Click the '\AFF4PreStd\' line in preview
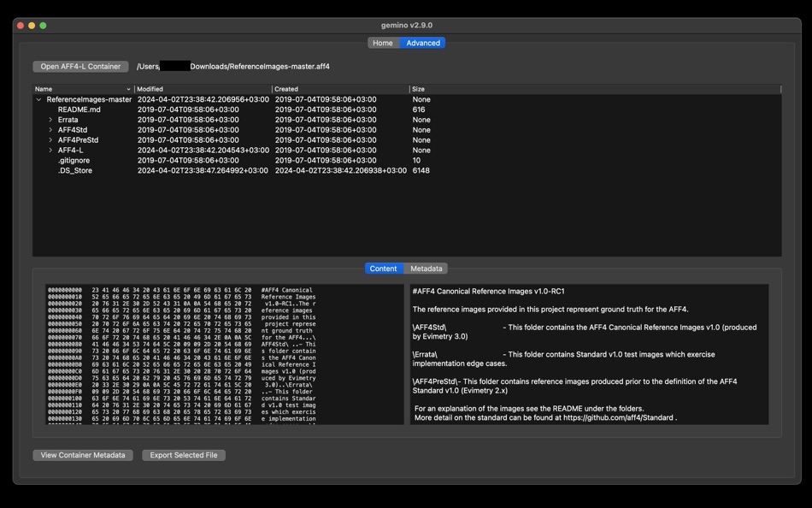The height and width of the screenshot is (508, 812). 575,387
